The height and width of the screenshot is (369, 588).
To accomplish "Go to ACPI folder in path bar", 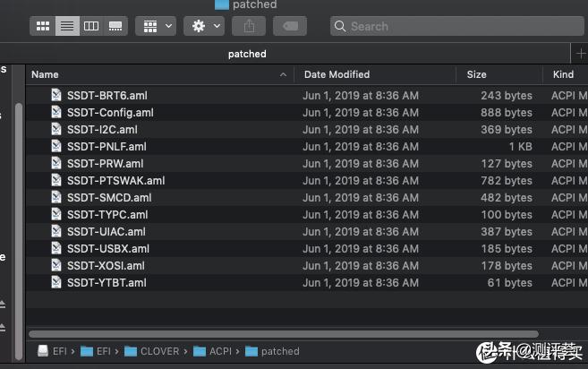I will (215, 351).
